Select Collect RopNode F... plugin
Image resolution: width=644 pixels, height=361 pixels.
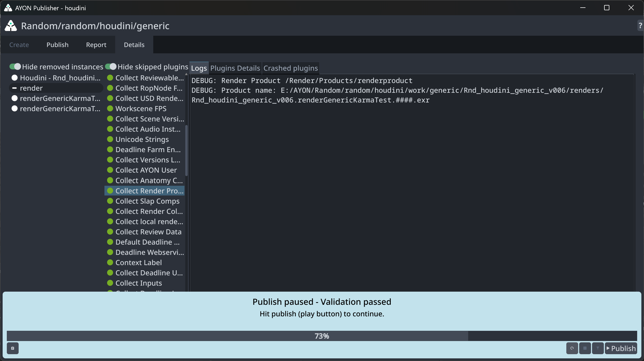[145, 88]
